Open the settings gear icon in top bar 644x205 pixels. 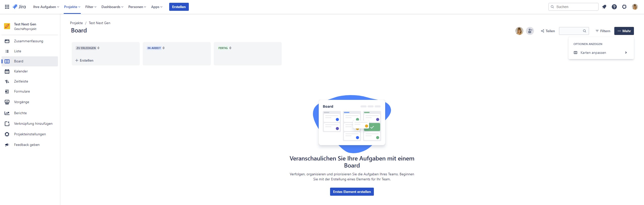click(x=624, y=7)
